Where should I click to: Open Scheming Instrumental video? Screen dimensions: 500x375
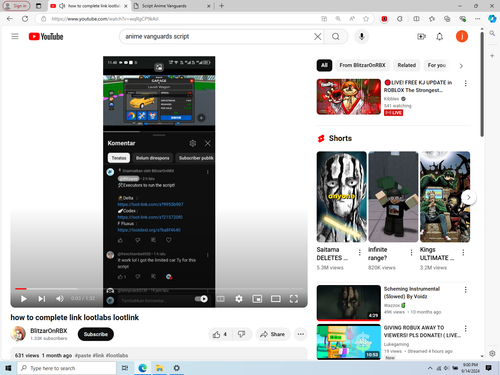[349, 303]
